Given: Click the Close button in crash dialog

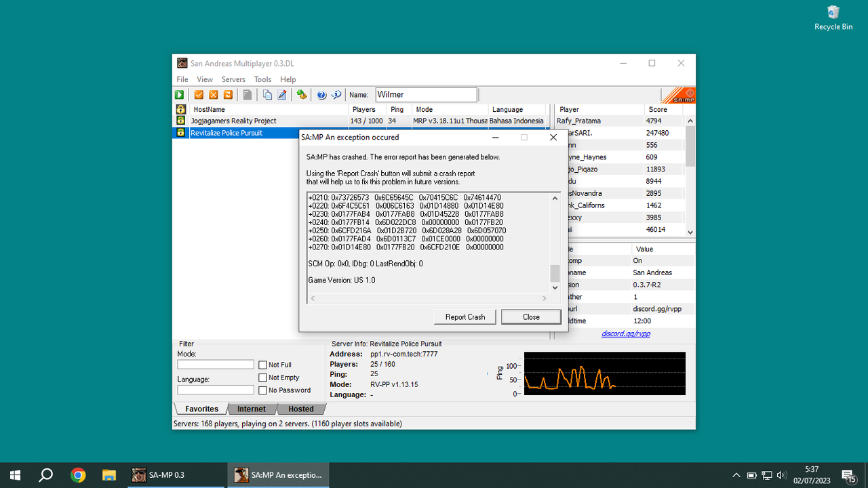Looking at the screenshot, I should pos(531,317).
